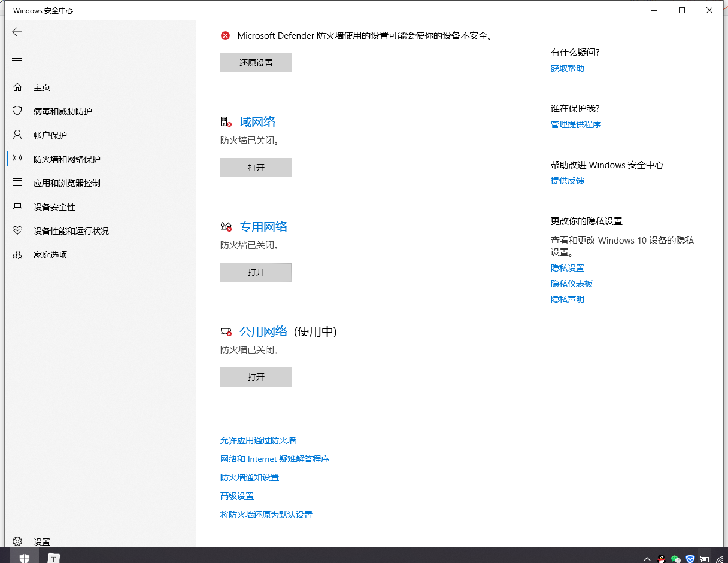Click the 防火墙和网络保护 antenna icon
Viewport: 728px width, 563px height.
pos(18,159)
